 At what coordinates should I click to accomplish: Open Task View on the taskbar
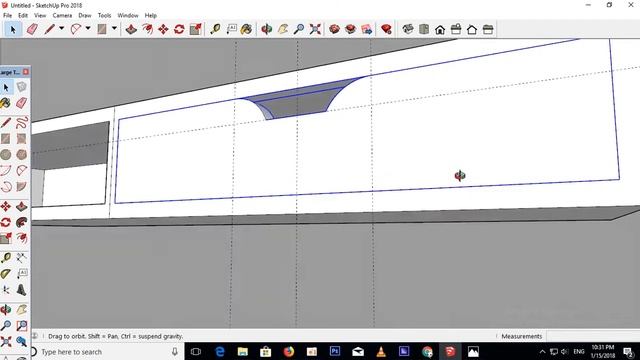point(196,351)
